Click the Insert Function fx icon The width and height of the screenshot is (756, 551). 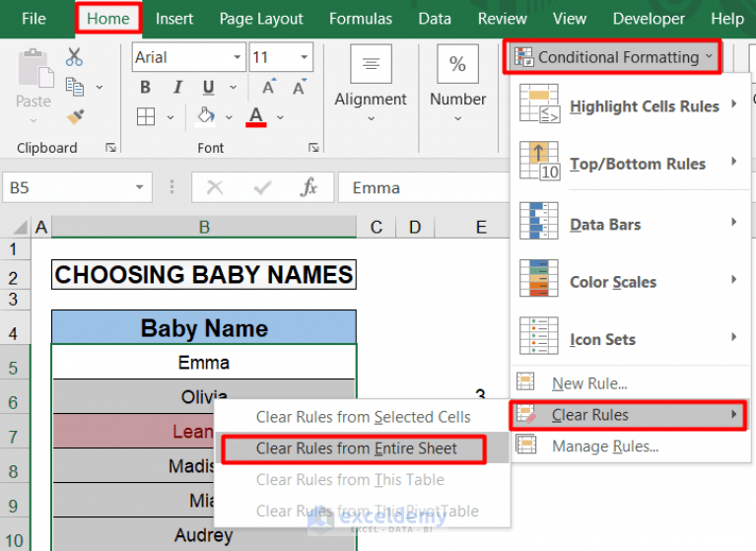[x=309, y=187]
